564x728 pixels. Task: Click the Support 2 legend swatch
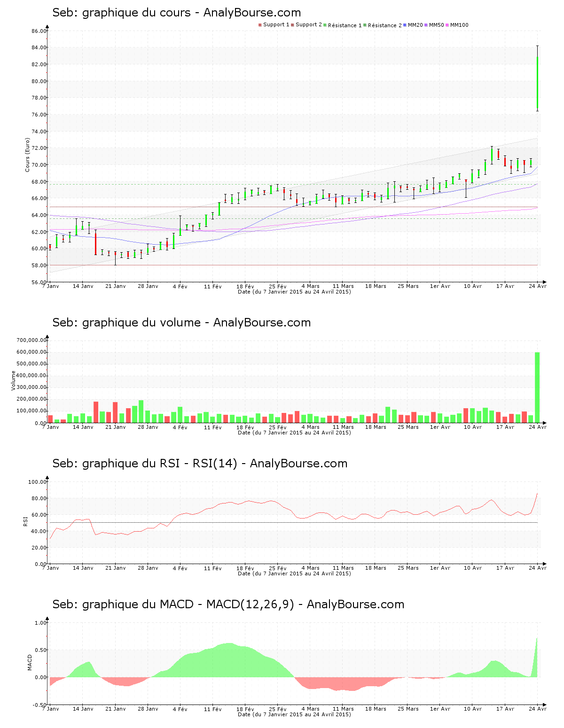292,25
